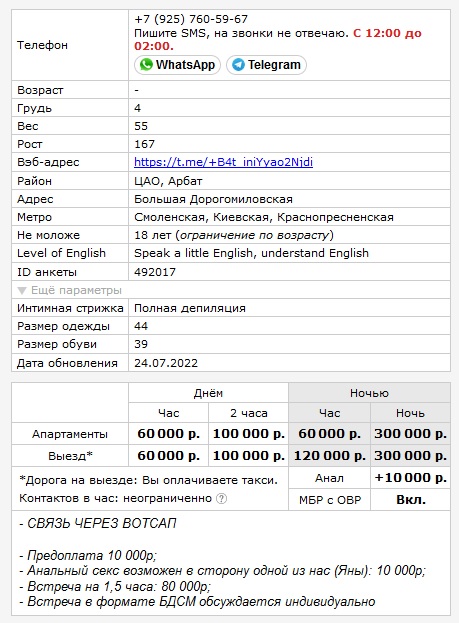Click the Дата обновления value 24.07.2022
459x623 pixels.
(166, 363)
